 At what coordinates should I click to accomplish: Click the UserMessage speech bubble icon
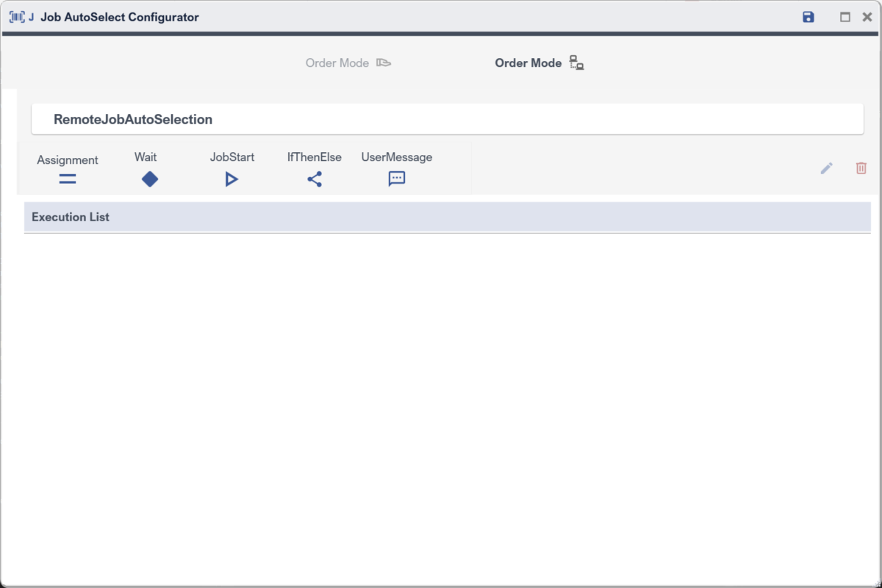397,179
